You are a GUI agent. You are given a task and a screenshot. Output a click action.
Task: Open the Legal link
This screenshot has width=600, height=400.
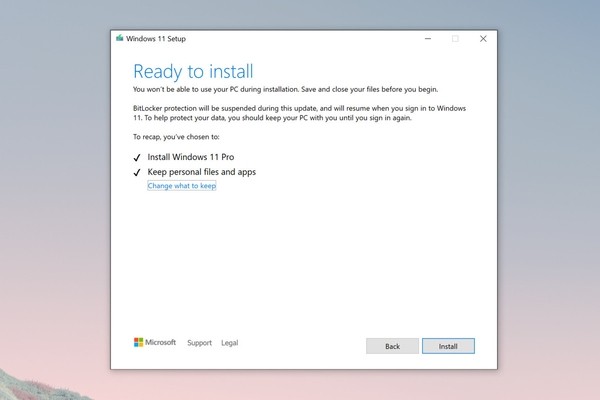tap(230, 343)
